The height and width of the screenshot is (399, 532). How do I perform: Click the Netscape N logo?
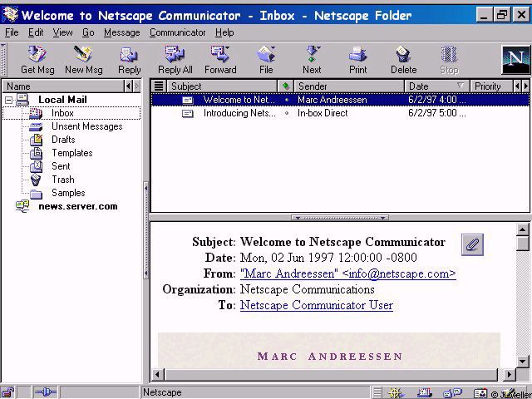[x=515, y=60]
